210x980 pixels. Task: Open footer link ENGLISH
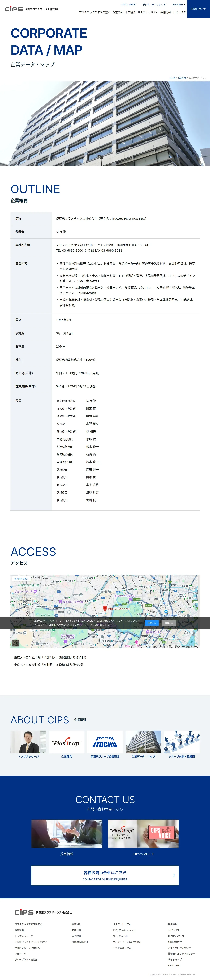[173, 965]
